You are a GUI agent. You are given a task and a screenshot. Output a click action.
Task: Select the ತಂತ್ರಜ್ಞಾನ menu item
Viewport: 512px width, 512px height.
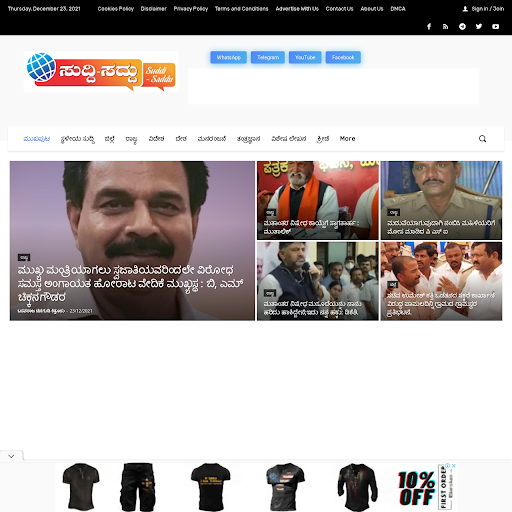coord(248,139)
